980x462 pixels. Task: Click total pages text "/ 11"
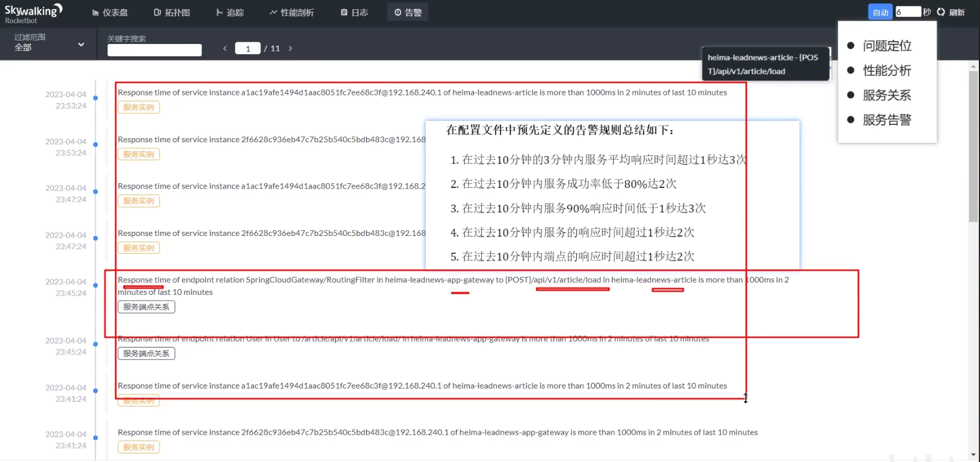coord(272,49)
